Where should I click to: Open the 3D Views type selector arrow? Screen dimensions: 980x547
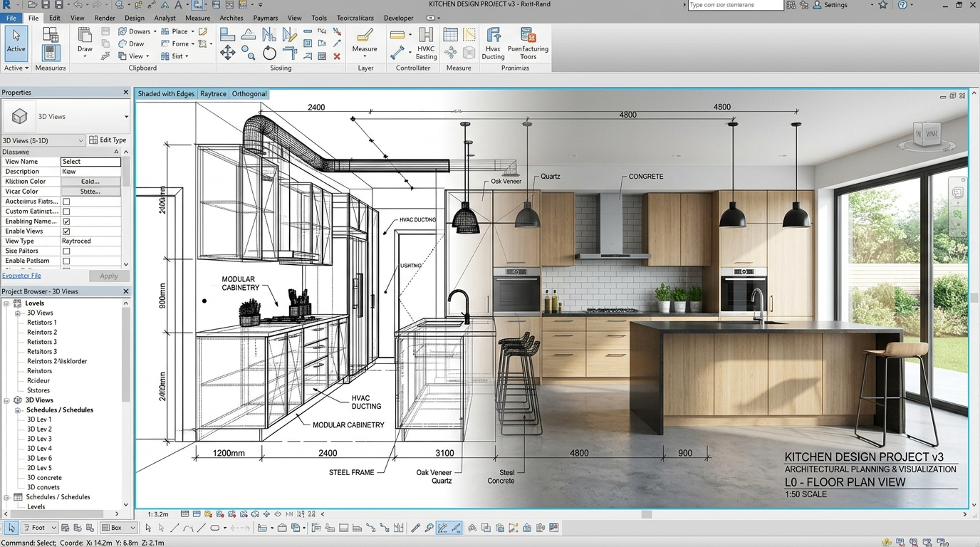pos(126,117)
